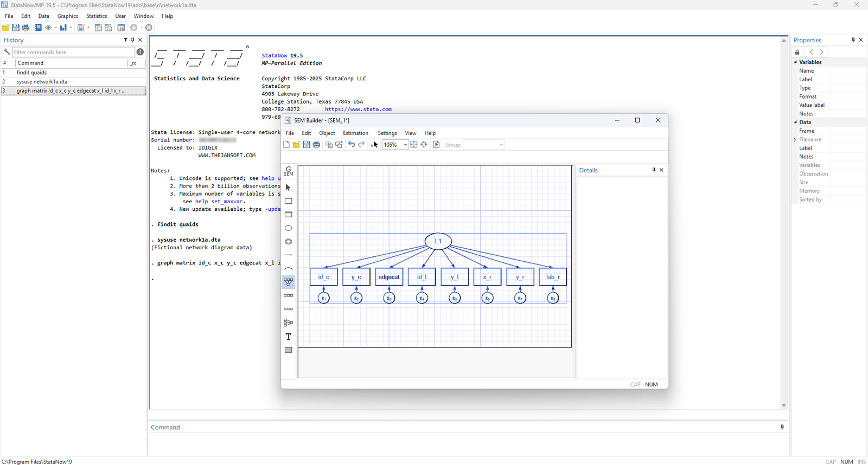Select the edgecat variable box in diagram
Screen dimensions: 868x465
point(389,277)
